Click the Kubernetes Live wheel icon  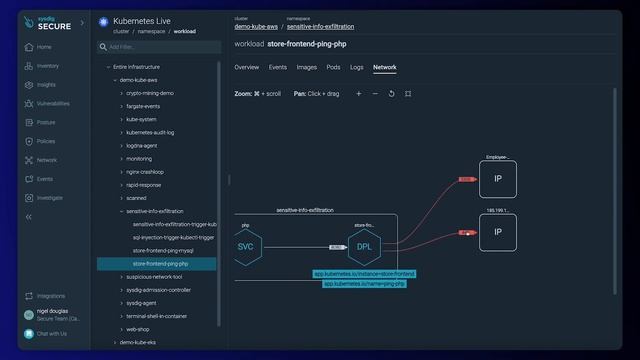coord(103,22)
